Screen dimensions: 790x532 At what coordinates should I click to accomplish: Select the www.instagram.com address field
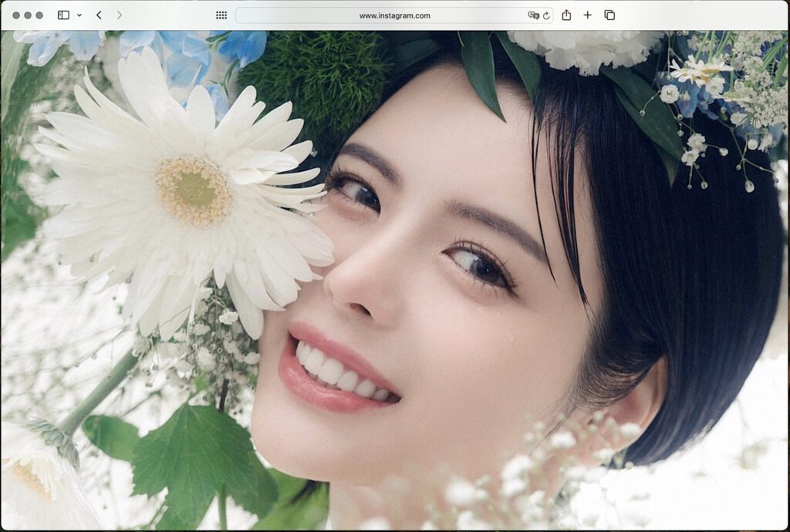pyautogui.click(x=394, y=15)
